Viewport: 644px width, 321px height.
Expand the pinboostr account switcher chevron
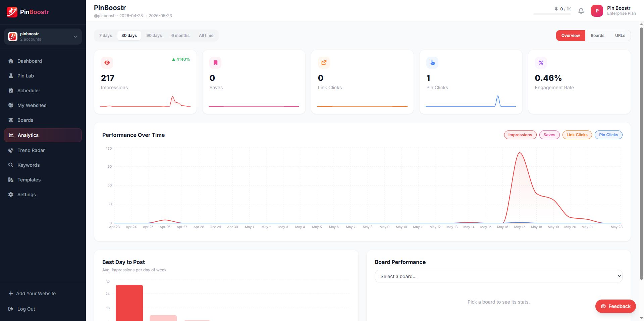click(x=75, y=37)
